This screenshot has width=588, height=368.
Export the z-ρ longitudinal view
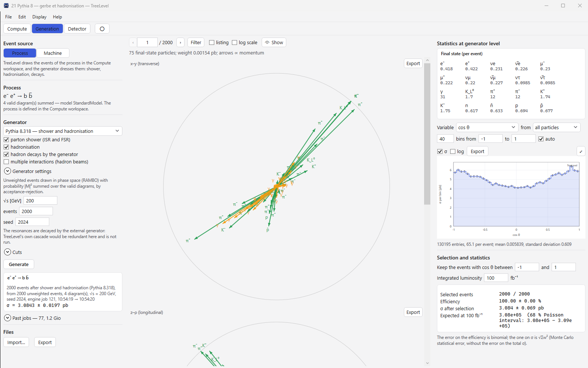point(413,312)
